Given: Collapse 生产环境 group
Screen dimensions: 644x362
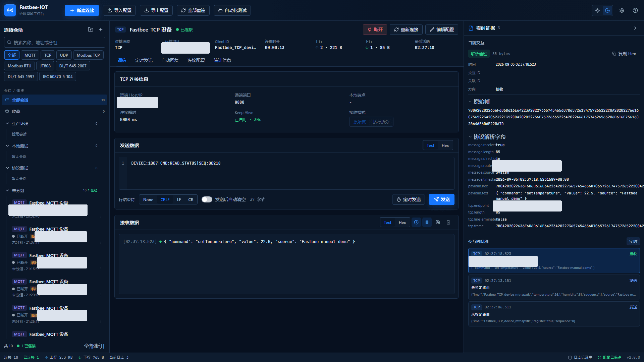Looking at the screenshot, I should pos(7,123).
